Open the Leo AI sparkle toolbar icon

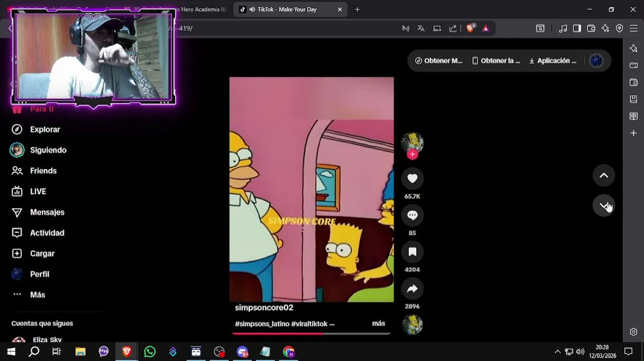pos(605,29)
